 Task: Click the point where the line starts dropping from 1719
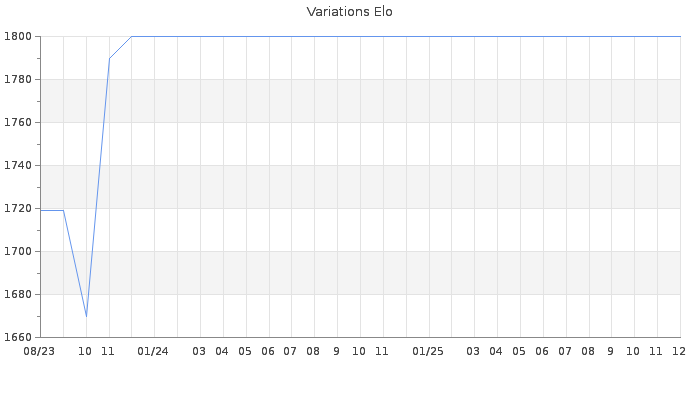[x=63, y=210]
